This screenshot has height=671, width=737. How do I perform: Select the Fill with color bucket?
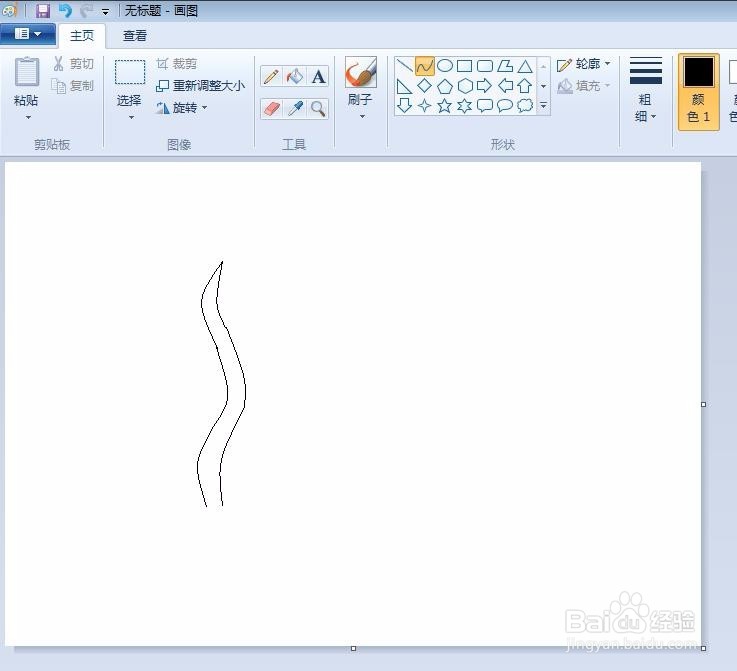point(295,76)
